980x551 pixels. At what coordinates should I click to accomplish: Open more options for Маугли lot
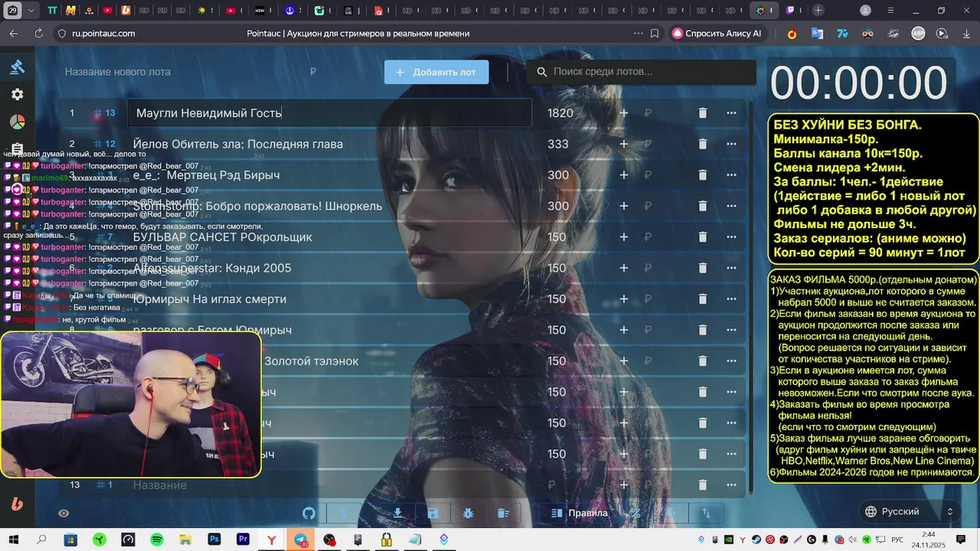[x=731, y=112]
